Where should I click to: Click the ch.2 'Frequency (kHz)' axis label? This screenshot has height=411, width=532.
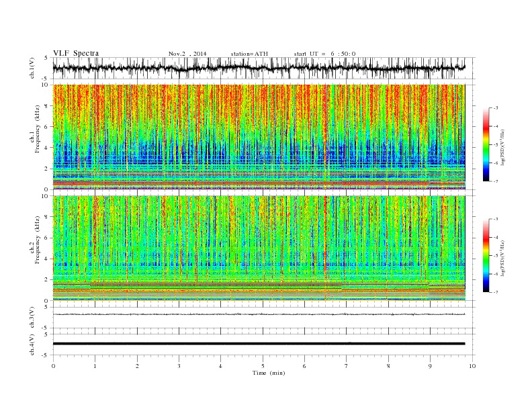[x=38, y=240]
